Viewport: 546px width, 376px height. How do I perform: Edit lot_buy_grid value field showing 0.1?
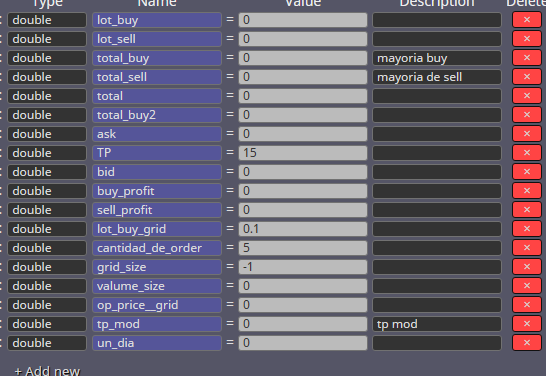pyautogui.click(x=303, y=229)
